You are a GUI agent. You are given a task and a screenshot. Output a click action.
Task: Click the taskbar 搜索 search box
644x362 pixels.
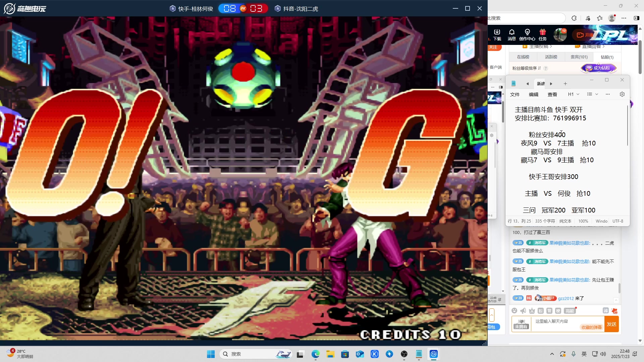[x=256, y=354]
